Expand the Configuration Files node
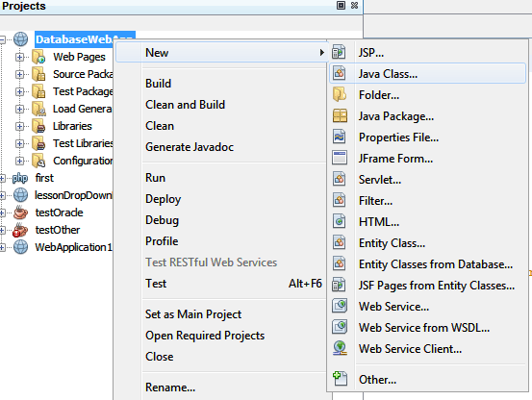Screen dimensions: 532x400 [x=19, y=161]
